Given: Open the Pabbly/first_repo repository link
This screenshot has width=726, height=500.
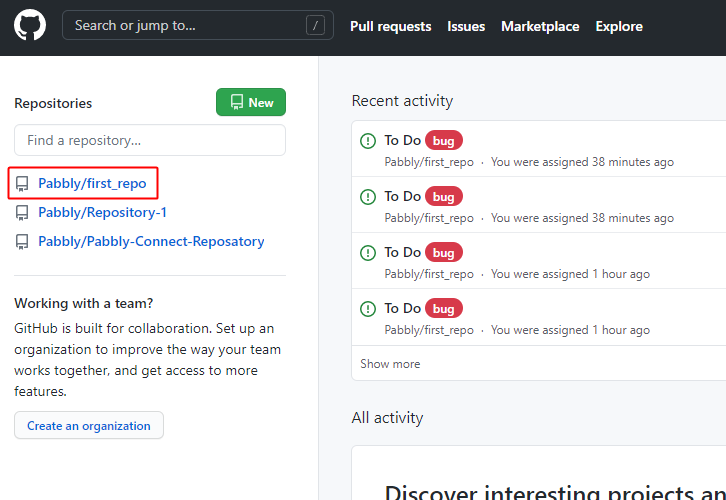Looking at the screenshot, I should [x=92, y=183].
